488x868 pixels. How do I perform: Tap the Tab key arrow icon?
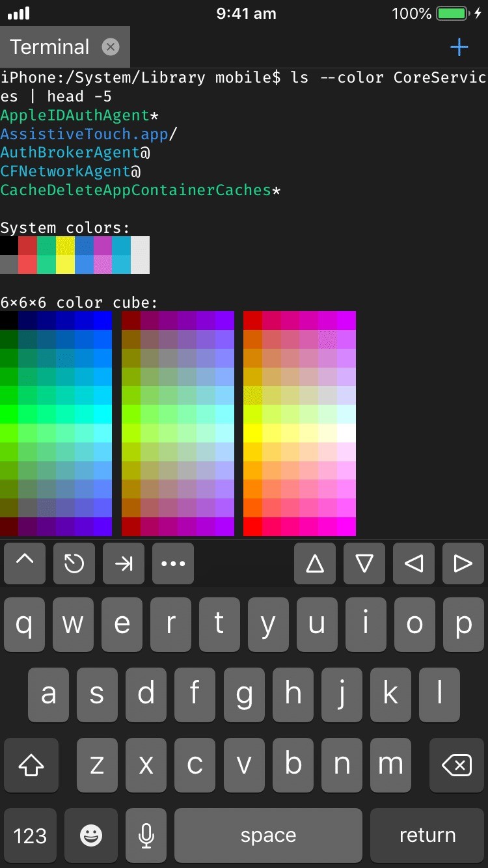[x=124, y=563]
